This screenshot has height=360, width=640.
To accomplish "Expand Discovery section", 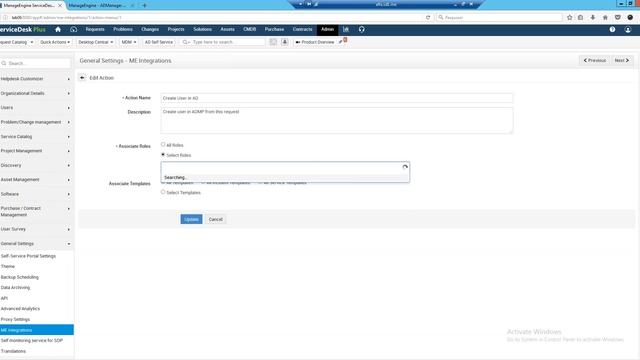I will point(36,165).
